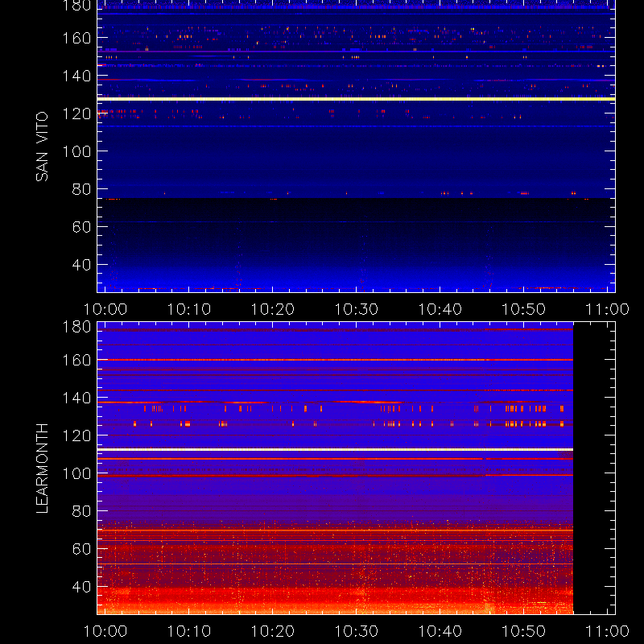This screenshot has height=644, width=644.
Task: Select 100 on the San Vito frequency axis
Action: [76, 151]
